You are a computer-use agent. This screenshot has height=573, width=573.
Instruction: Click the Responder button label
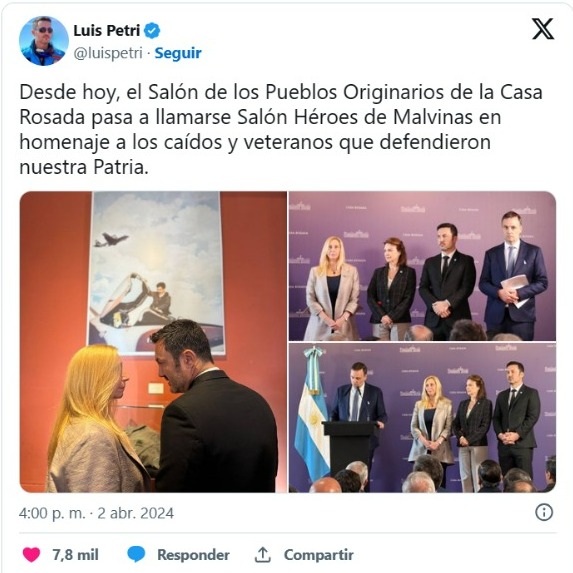tap(193, 555)
